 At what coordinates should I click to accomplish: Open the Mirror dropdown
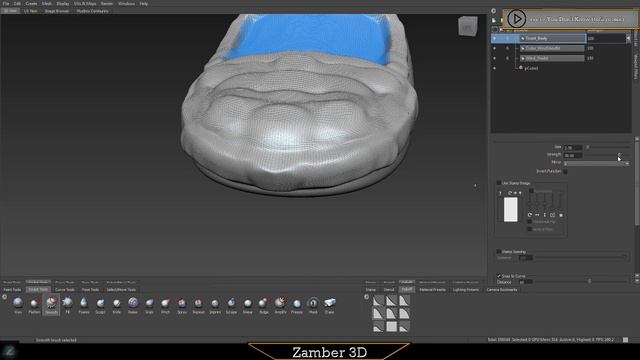click(596, 163)
